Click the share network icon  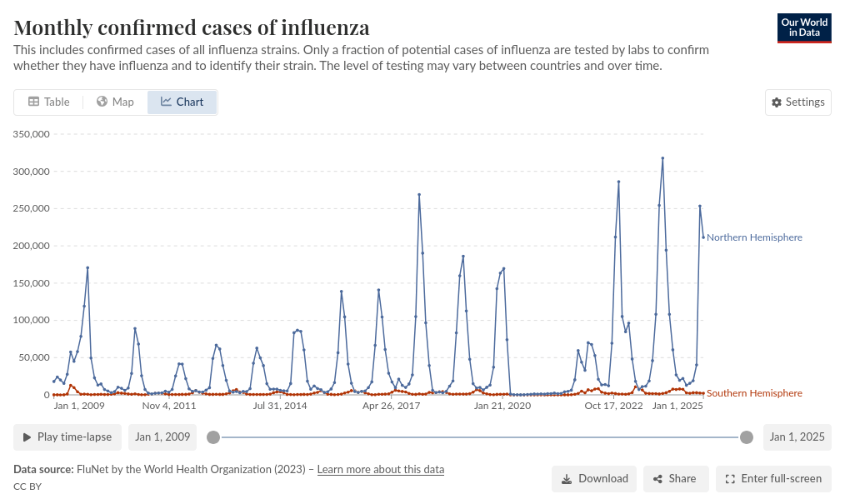[x=657, y=479]
